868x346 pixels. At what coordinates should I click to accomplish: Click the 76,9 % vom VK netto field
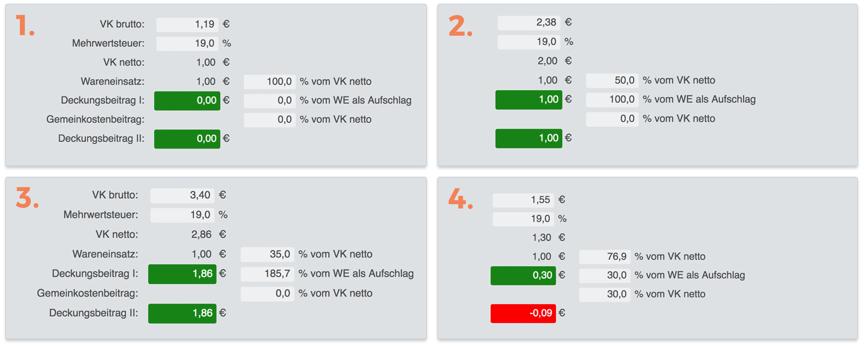tap(604, 257)
